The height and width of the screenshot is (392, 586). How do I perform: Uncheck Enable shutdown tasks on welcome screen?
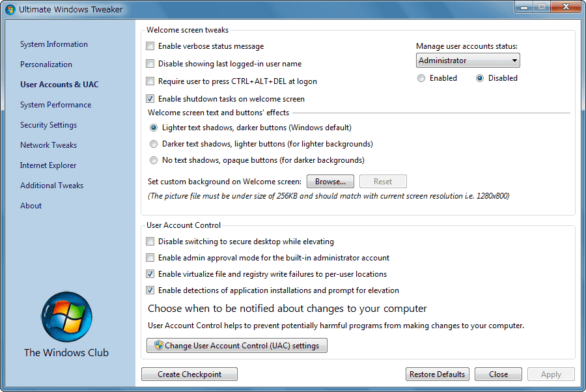[x=150, y=99]
